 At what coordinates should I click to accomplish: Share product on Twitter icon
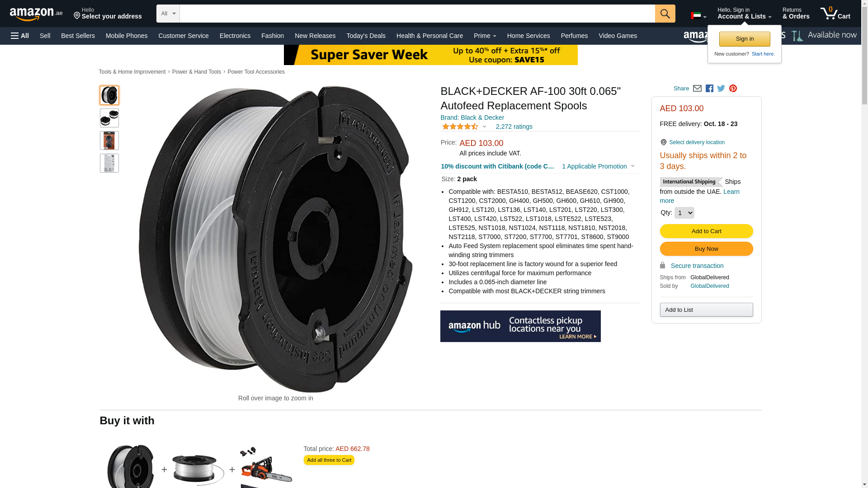coord(721,89)
